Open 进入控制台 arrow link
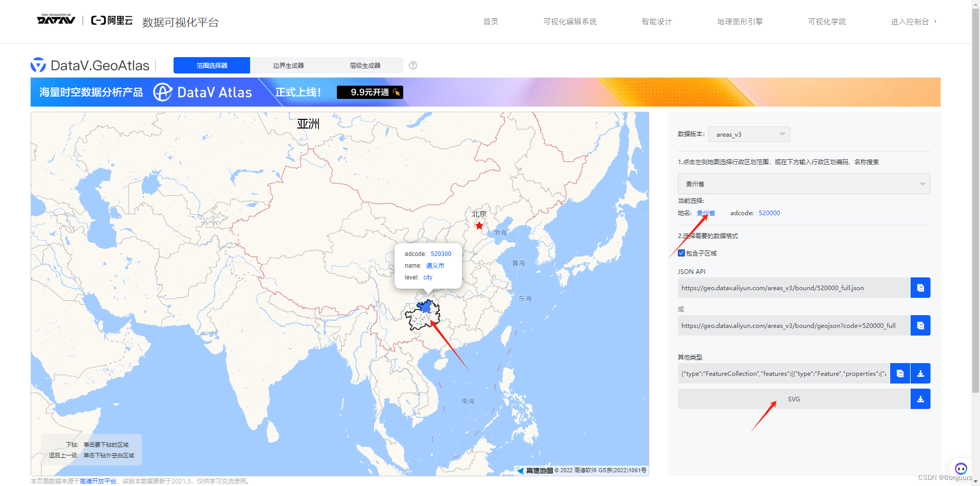 [914, 21]
